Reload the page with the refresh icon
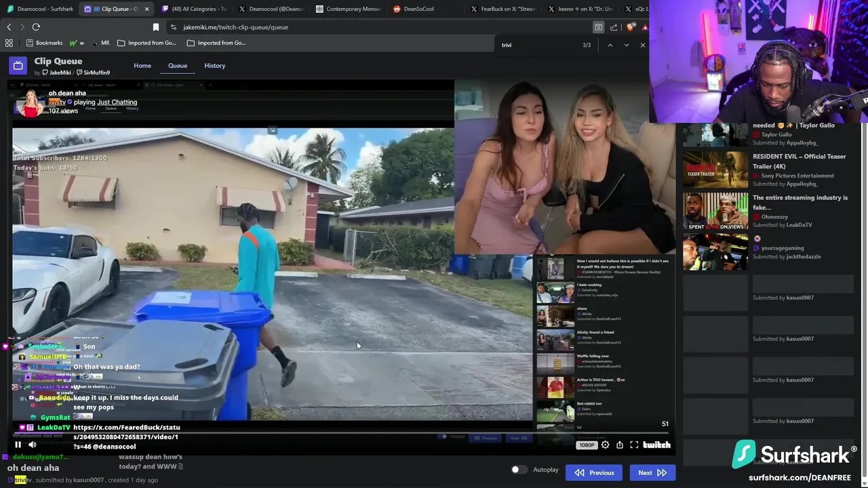 [x=36, y=27]
